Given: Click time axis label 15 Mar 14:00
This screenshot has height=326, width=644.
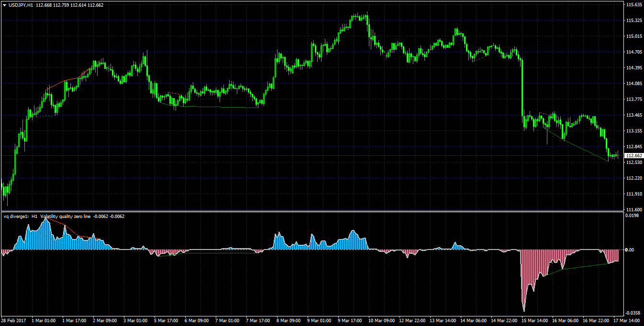Looking at the screenshot, I should pyautogui.click(x=535, y=320).
